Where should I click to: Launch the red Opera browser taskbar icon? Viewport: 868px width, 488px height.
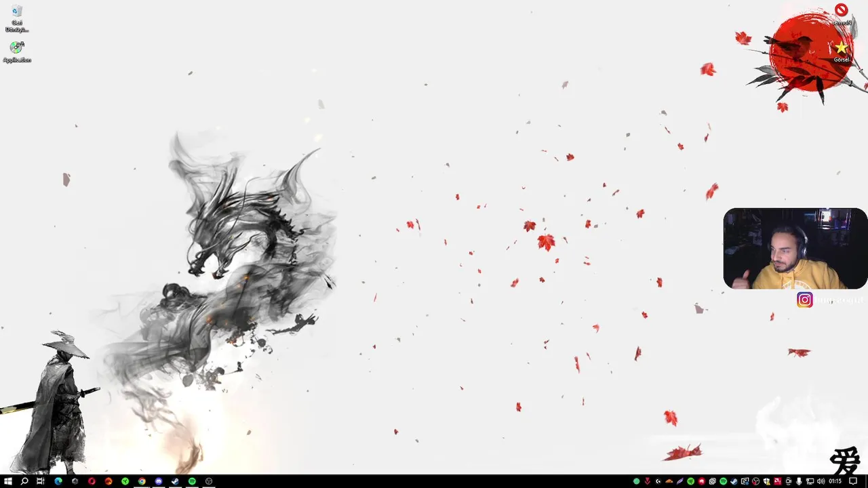click(92, 481)
